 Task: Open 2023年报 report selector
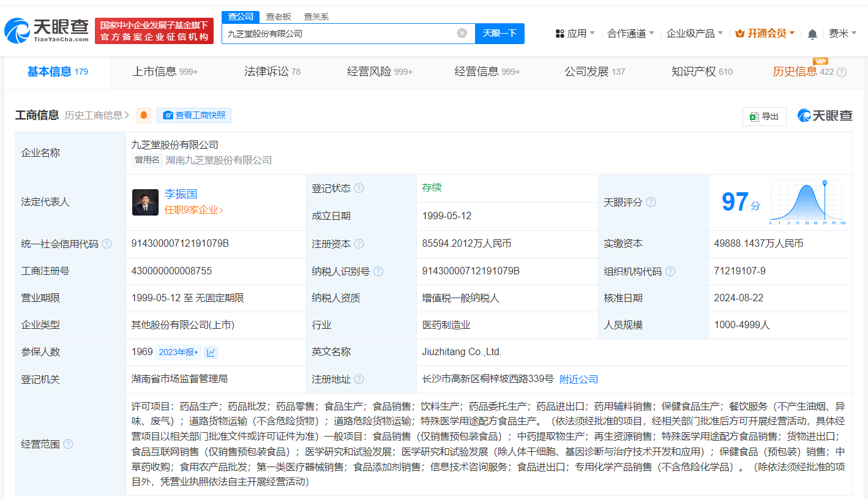coord(178,352)
